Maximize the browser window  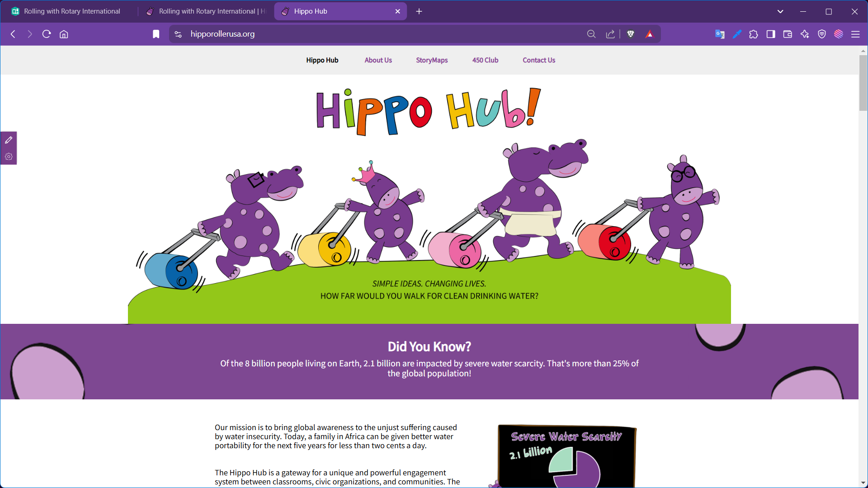pyautogui.click(x=829, y=11)
